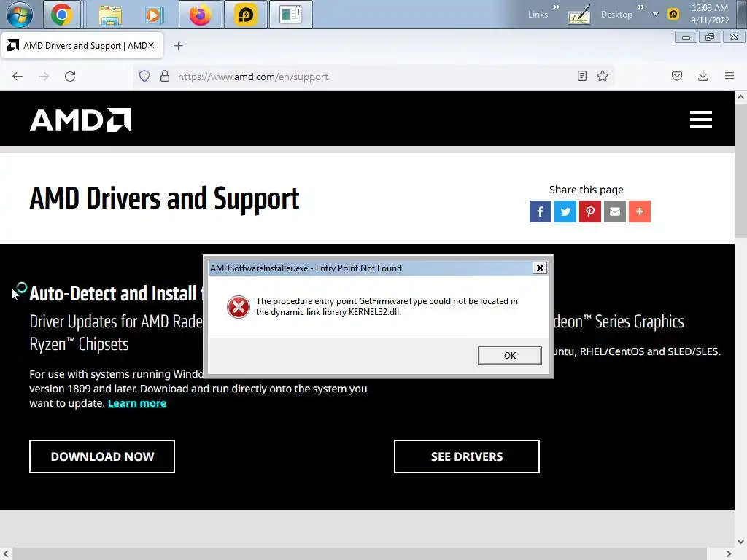Click the horizontal scrollbar left arrow
This screenshot has width=747, height=560.
pyautogui.click(x=6, y=554)
